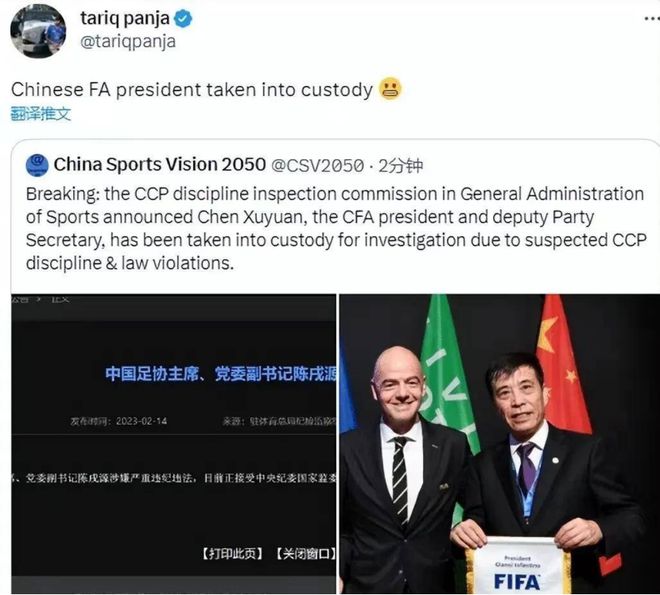Click the FIFA pennant in the photo
This screenshot has height=595, width=660.
[518, 565]
